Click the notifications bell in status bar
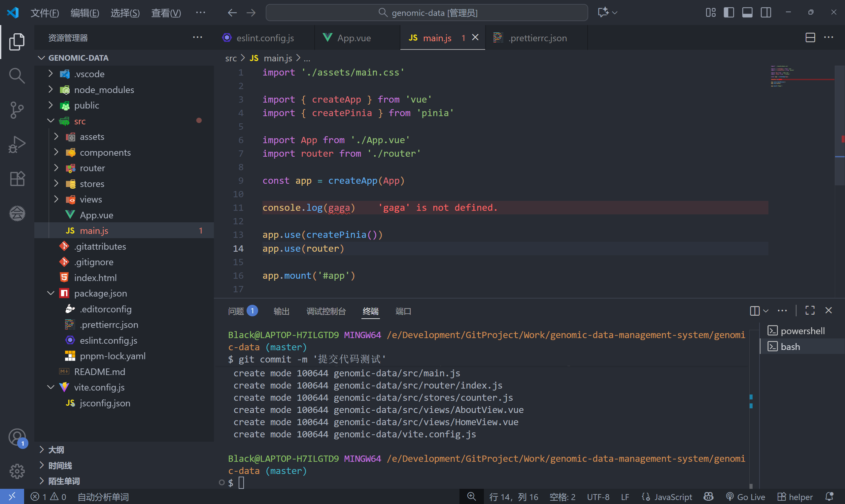Screen dimensions: 845x504 (x=829, y=497)
